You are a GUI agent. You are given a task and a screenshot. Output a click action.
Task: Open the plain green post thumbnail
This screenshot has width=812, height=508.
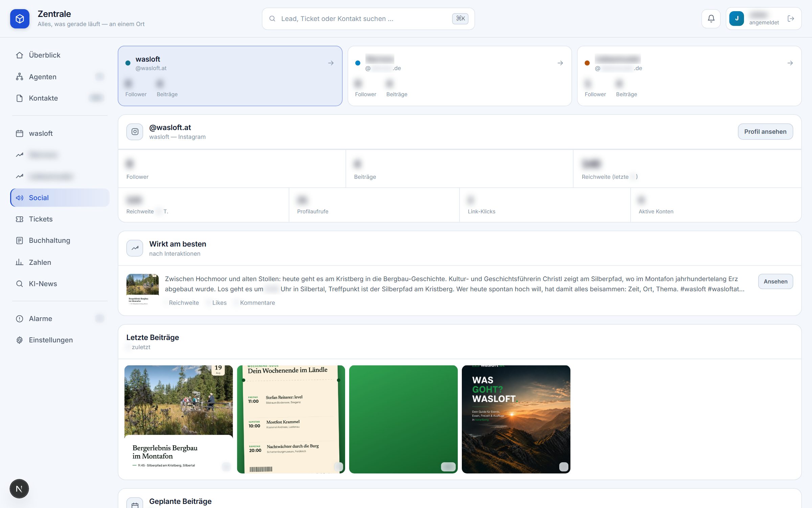click(x=403, y=419)
